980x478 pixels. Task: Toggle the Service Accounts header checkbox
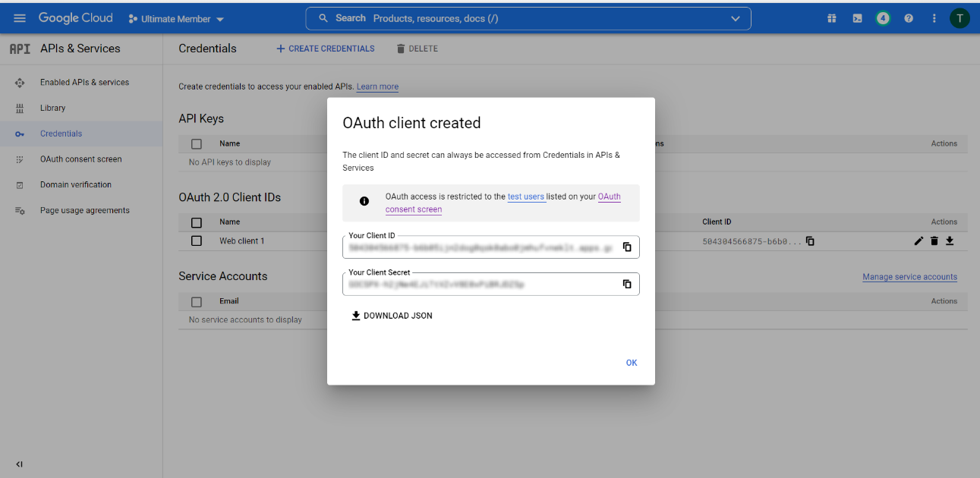[197, 301]
